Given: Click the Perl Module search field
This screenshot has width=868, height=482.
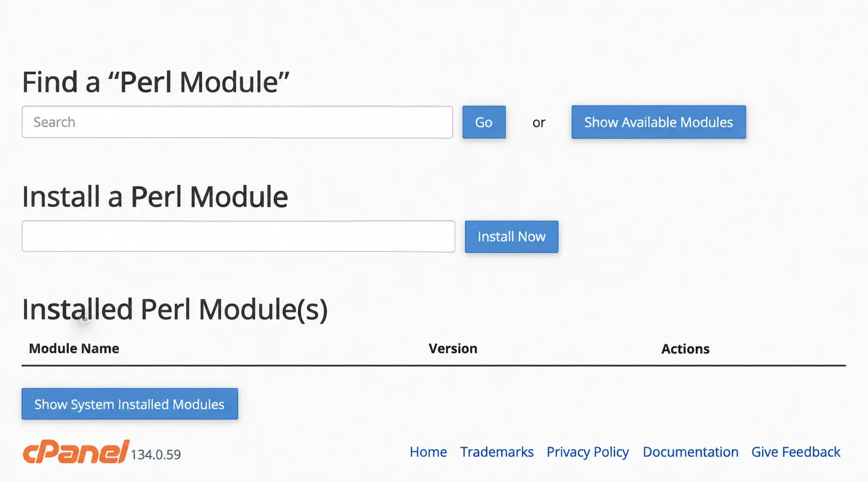Looking at the screenshot, I should point(237,122).
